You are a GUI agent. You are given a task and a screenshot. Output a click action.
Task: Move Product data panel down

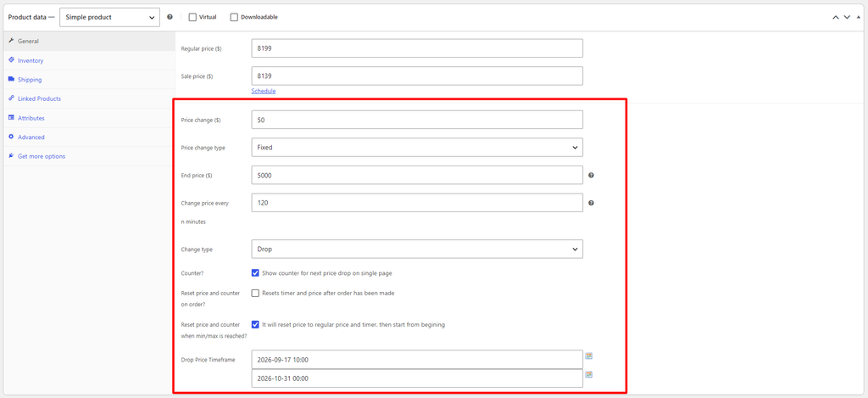pyautogui.click(x=847, y=17)
